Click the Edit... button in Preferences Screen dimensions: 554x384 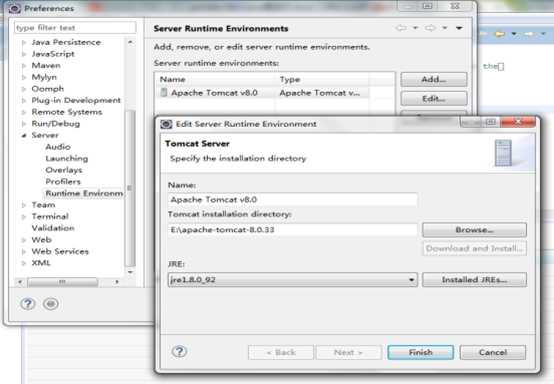(x=434, y=99)
